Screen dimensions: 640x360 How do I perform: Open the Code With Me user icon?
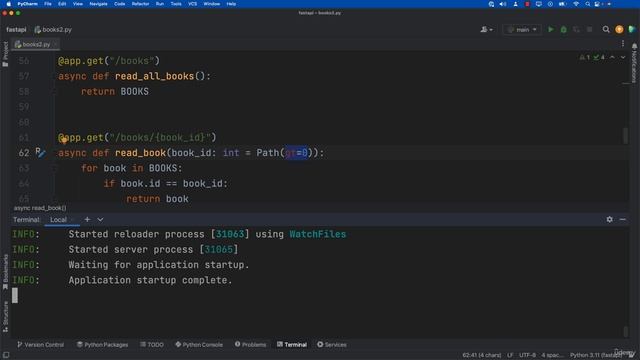[486, 29]
